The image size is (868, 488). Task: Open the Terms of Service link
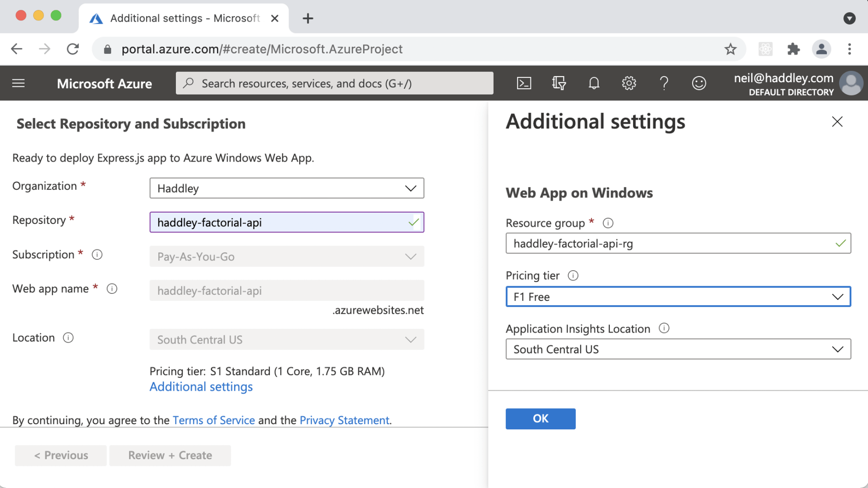pos(214,420)
